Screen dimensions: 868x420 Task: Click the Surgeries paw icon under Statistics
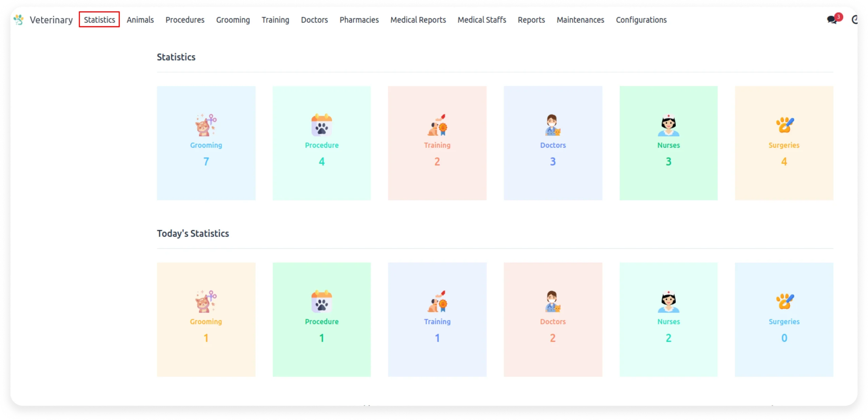[784, 125]
